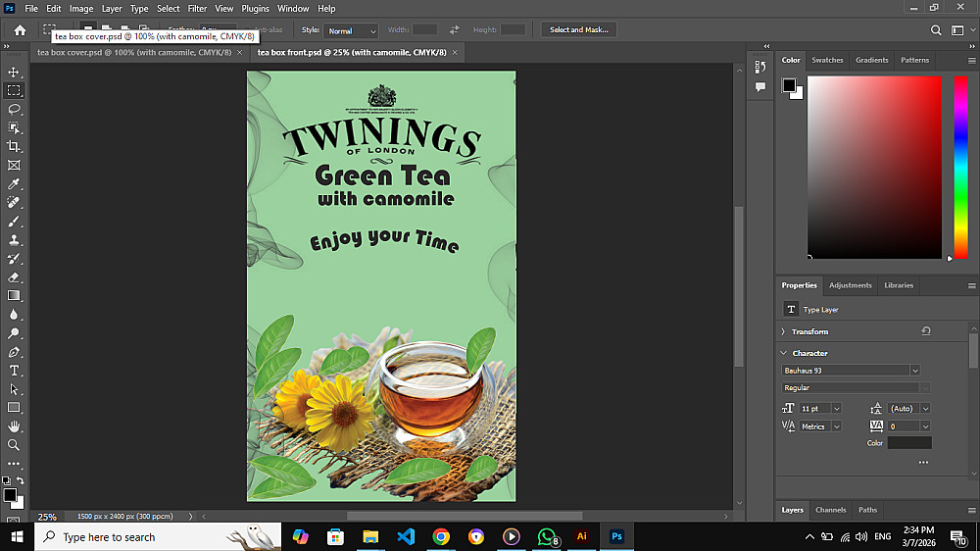Expand the Transform section
The image size is (980, 551).
pyautogui.click(x=783, y=332)
